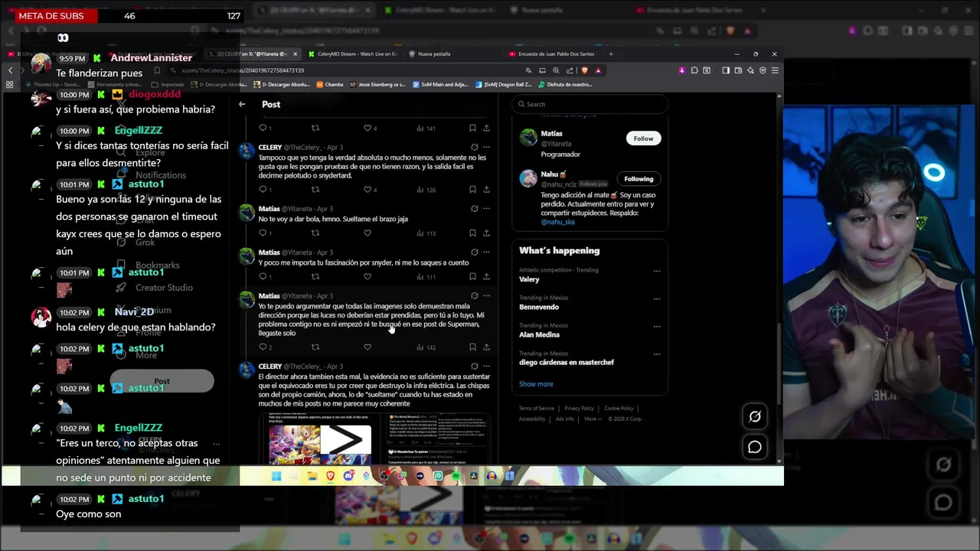Open a new browser tab with plus
This screenshot has height=551, width=980.
[611, 54]
